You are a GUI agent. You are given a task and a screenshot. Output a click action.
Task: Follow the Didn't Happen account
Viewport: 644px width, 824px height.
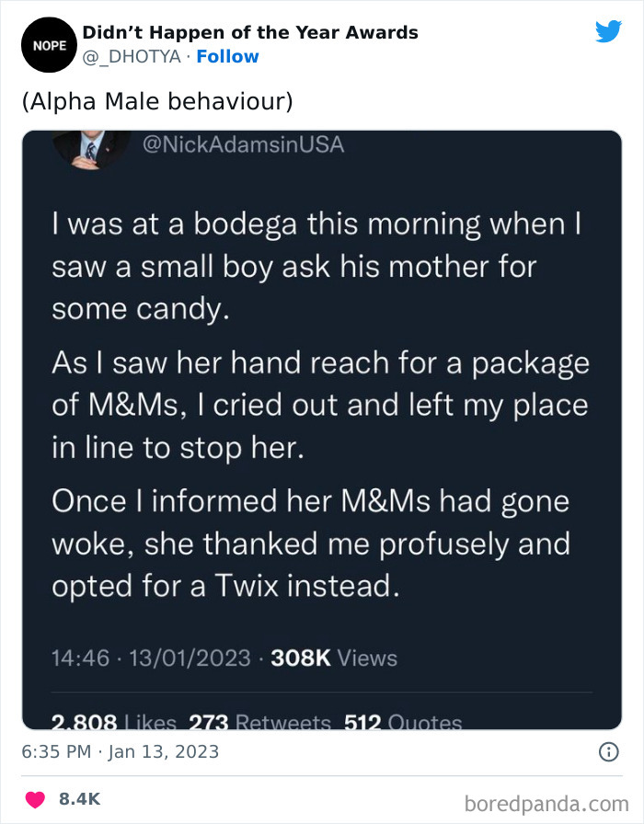point(228,56)
